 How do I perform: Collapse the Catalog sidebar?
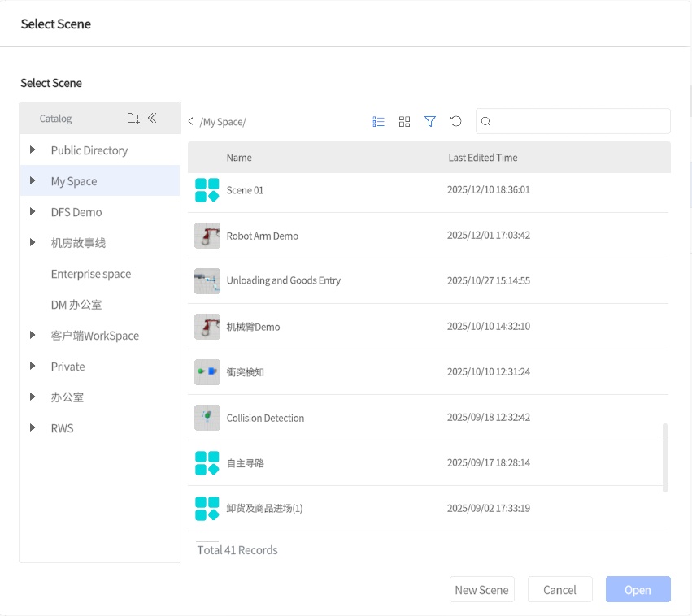(153, 118)
